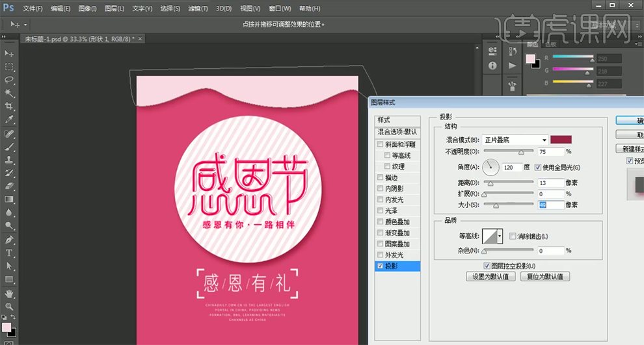This screenshot has width=644, height=345.
Task: Pick the Eyedropper tool
Action: tap(9, 120)
